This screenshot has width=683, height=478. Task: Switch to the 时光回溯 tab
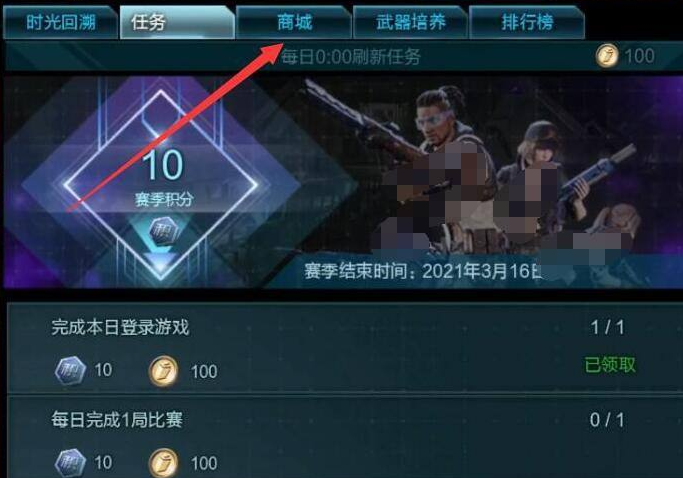61,22
